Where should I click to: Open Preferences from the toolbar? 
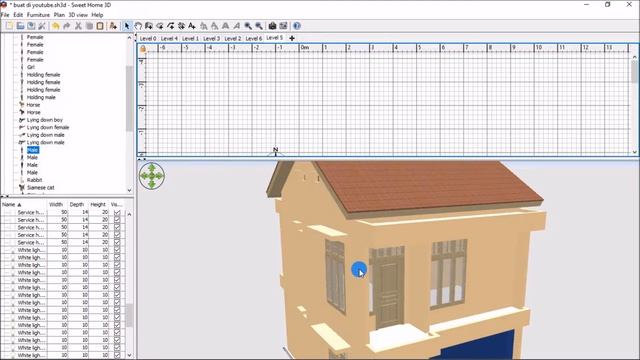point(42,26)
